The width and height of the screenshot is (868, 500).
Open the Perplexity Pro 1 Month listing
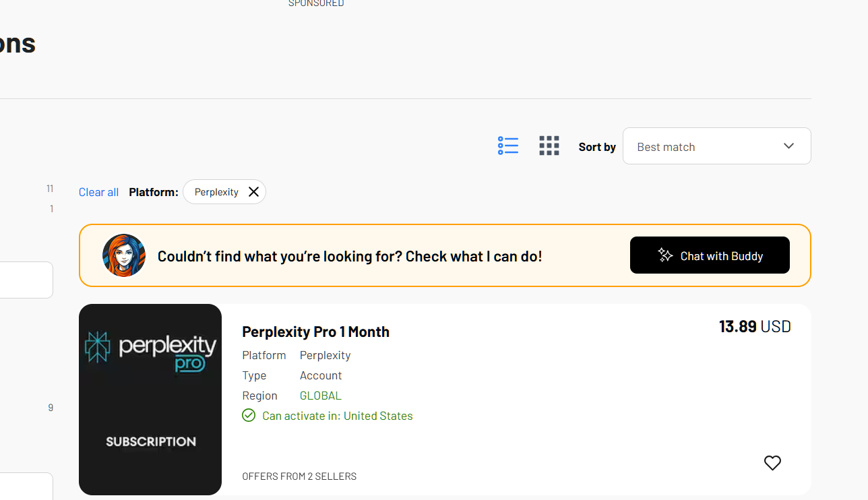click(315, 332)
